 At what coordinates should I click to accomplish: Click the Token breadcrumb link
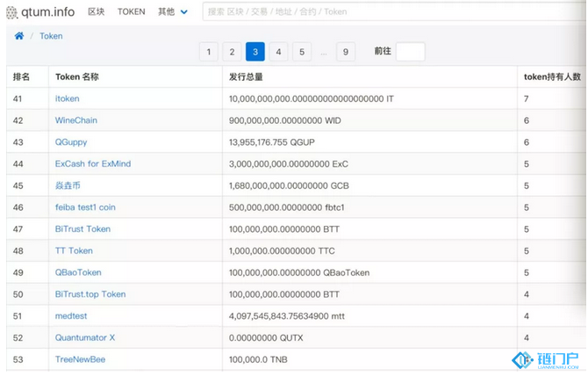pyautogui.click(x=51, y=36)
